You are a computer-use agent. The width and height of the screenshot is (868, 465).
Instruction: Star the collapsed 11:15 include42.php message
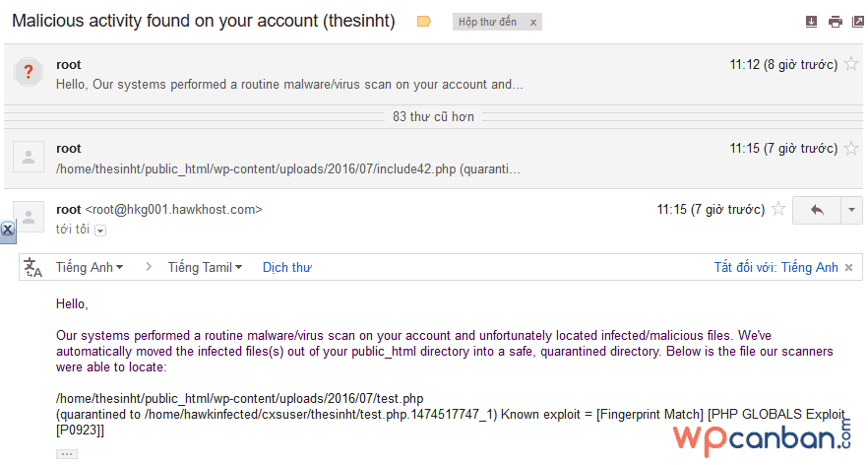pyautogui.click(x=851, y=149)
